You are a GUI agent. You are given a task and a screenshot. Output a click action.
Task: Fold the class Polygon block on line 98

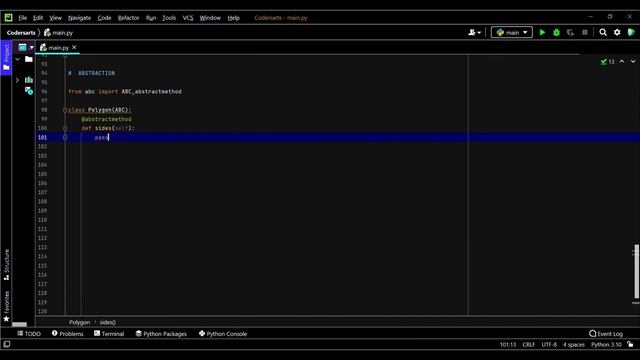coord(65,110)
